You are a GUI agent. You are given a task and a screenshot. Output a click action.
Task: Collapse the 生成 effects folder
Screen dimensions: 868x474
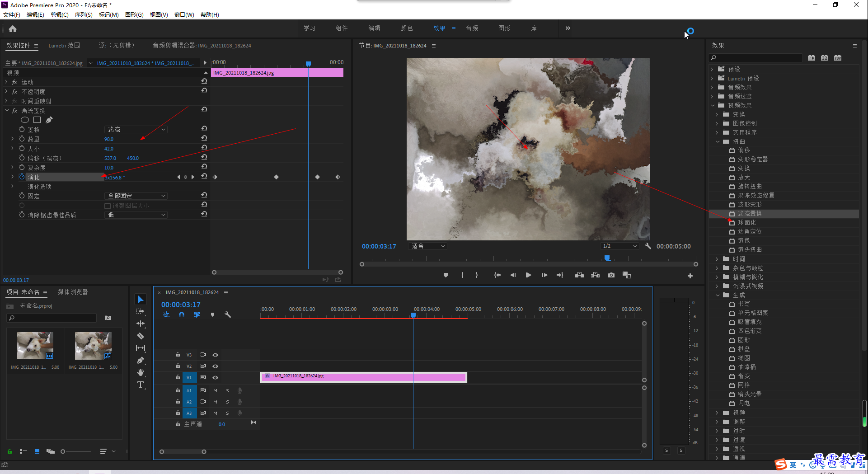[718, 295]
